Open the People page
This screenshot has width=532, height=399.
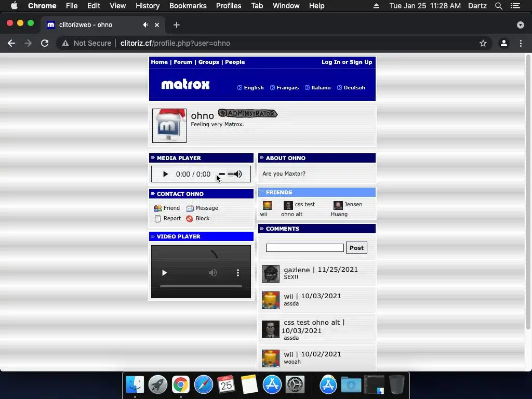[235, 62]
